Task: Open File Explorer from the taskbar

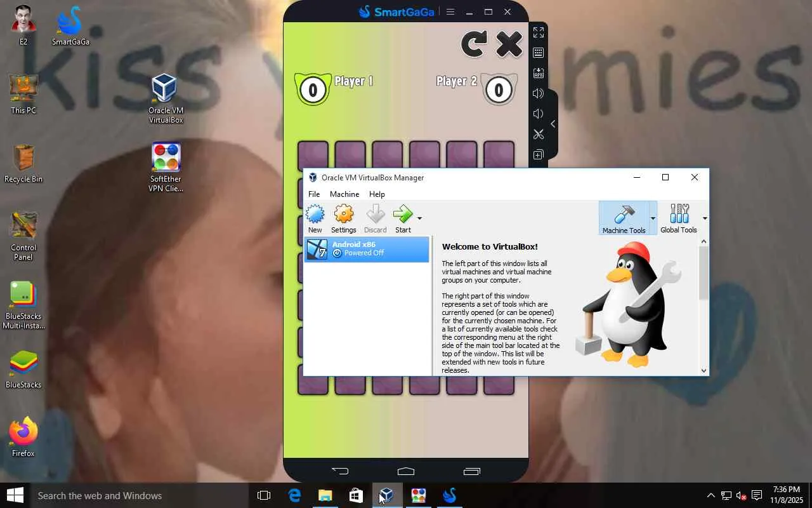Action: [325, 495]
